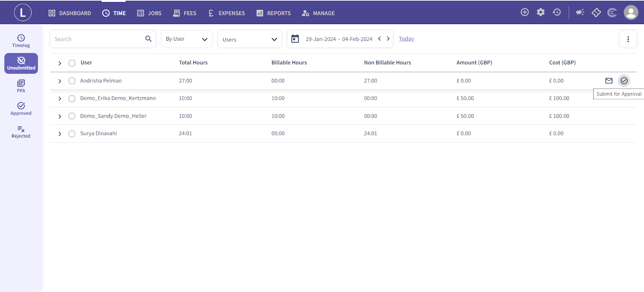Tick the Andrisha Pelman checkbox
The image size is (644, 292).
coord(72,81)
